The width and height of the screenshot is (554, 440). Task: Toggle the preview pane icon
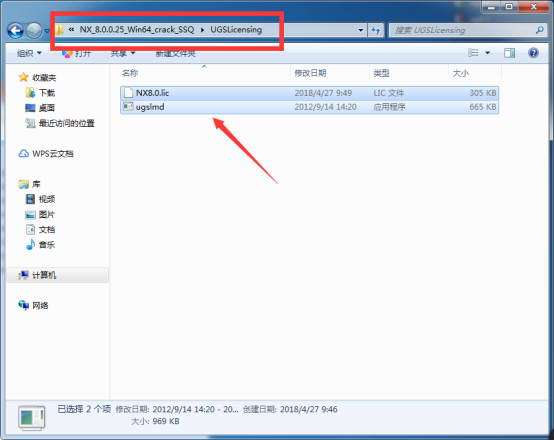tap(509, 53)
